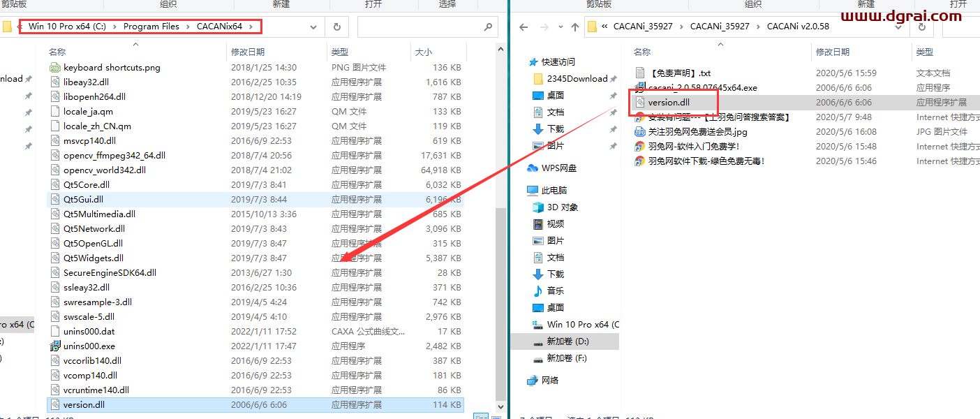The height and width of the screenshot is (419, 980).
Task: Open pinned 图片 under quick access
Action: [x=548, y=145]
